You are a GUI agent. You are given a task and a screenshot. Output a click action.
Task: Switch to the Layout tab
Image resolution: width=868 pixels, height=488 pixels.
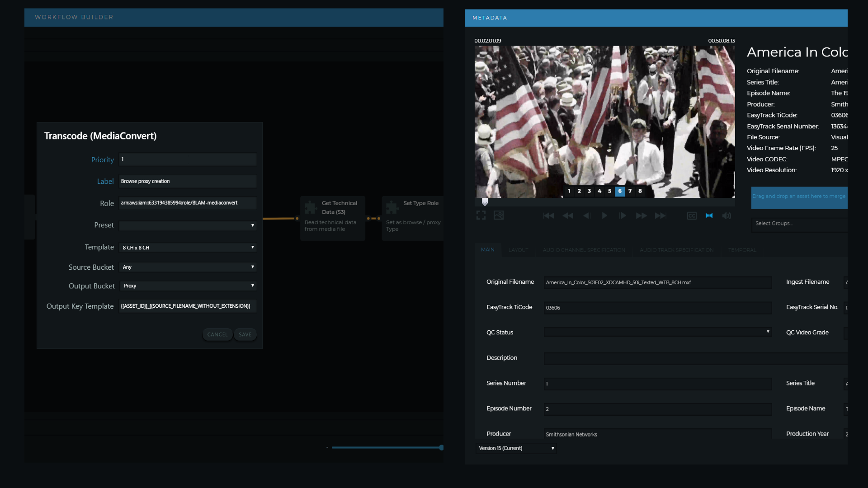tap(518, 250)
